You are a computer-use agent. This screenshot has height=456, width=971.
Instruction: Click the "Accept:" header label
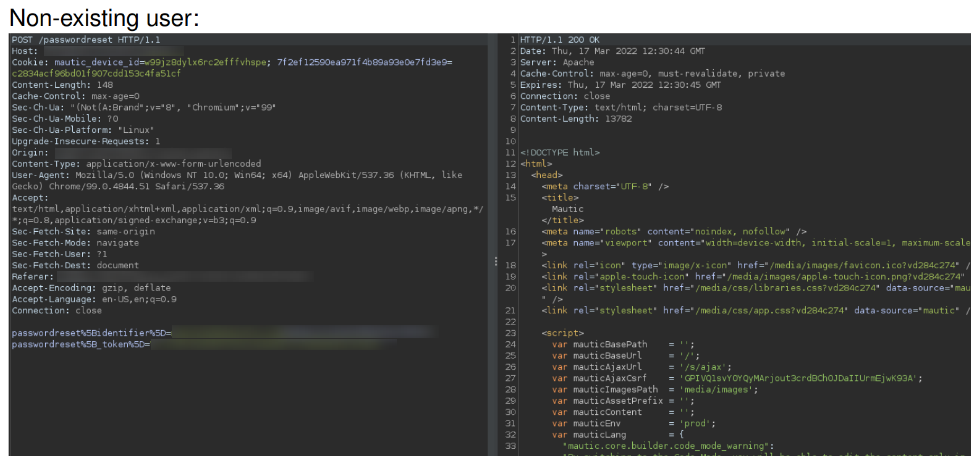[x=30, y=198]
